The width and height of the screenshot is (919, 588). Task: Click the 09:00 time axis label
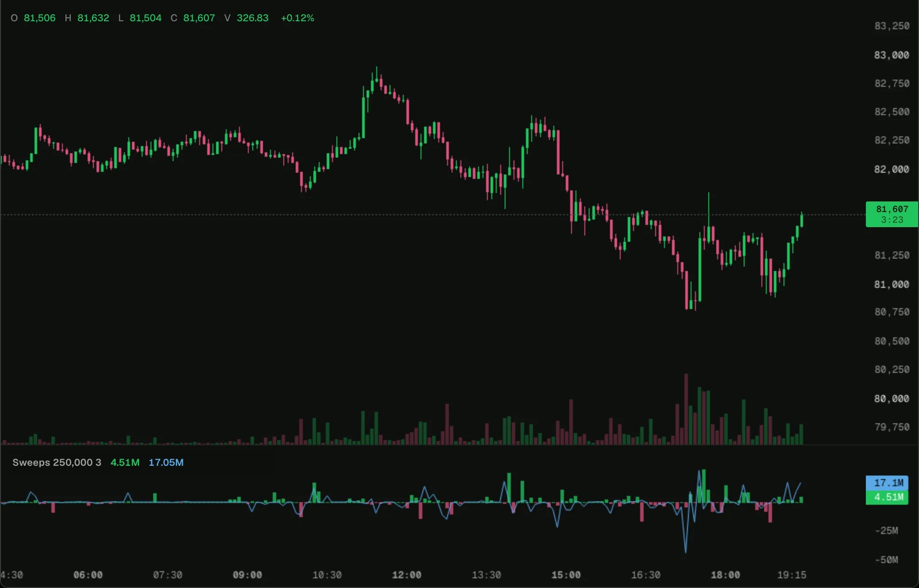click(x=247, y=575)
